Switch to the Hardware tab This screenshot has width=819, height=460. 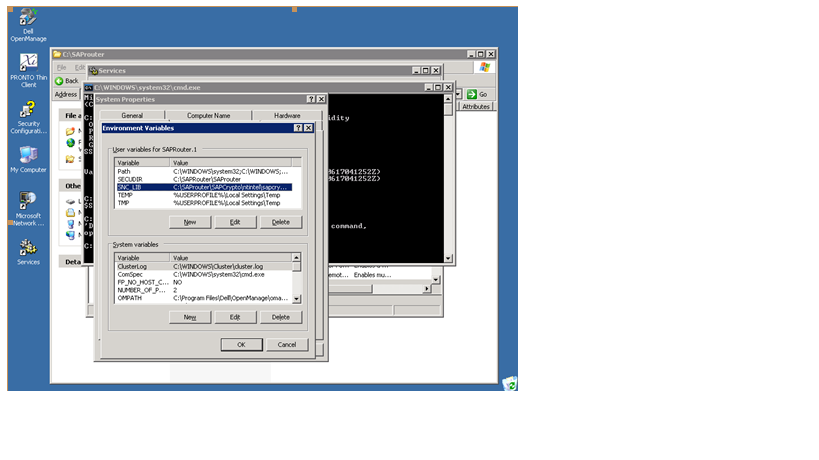tap(287, 115)
